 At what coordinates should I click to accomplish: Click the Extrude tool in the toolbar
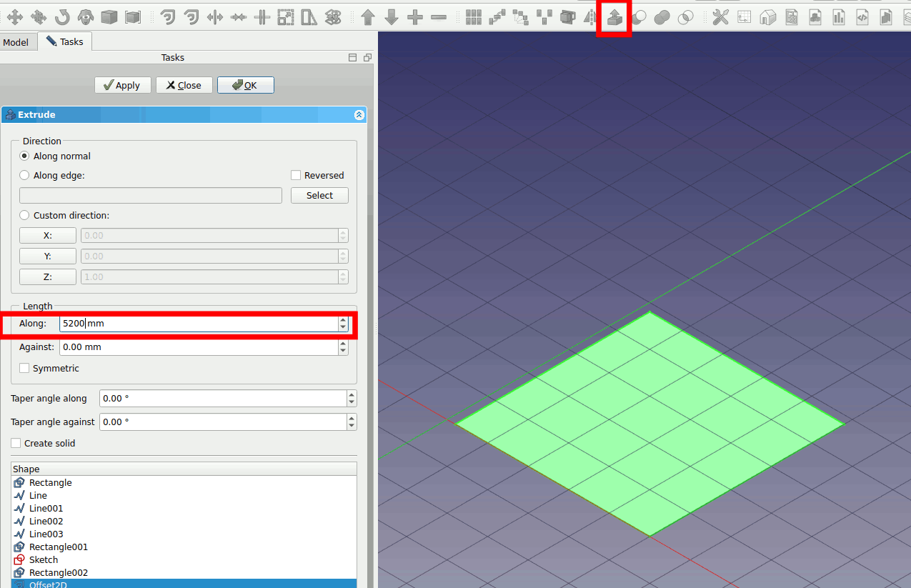[614, 17]
